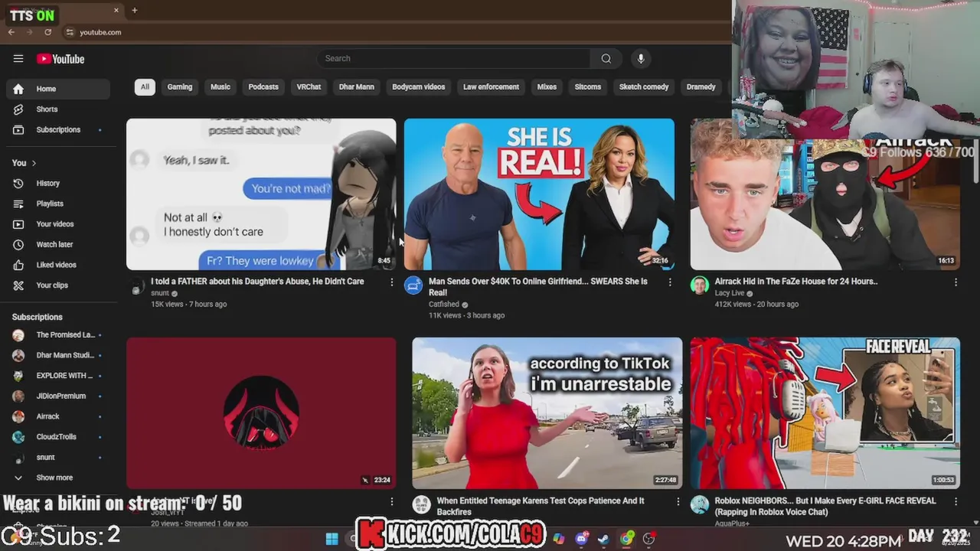The height and width of the screenshot is (551, 980).
Task: Open the Catfished channel avatar
Action: coord(413,285)
